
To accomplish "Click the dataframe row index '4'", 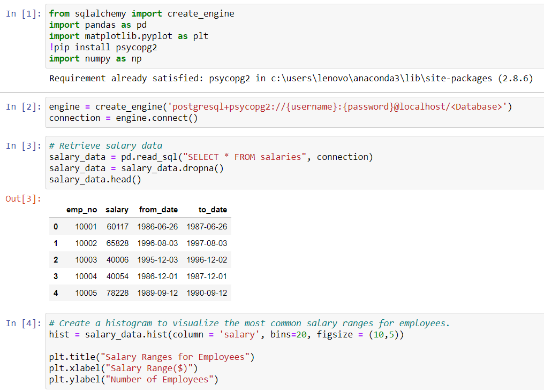I will (56, 293).
